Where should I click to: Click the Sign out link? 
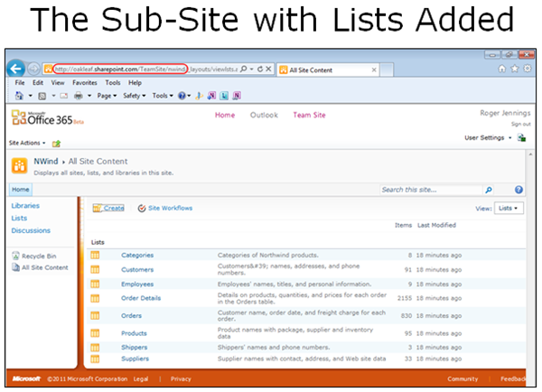[x=521, y=124]
